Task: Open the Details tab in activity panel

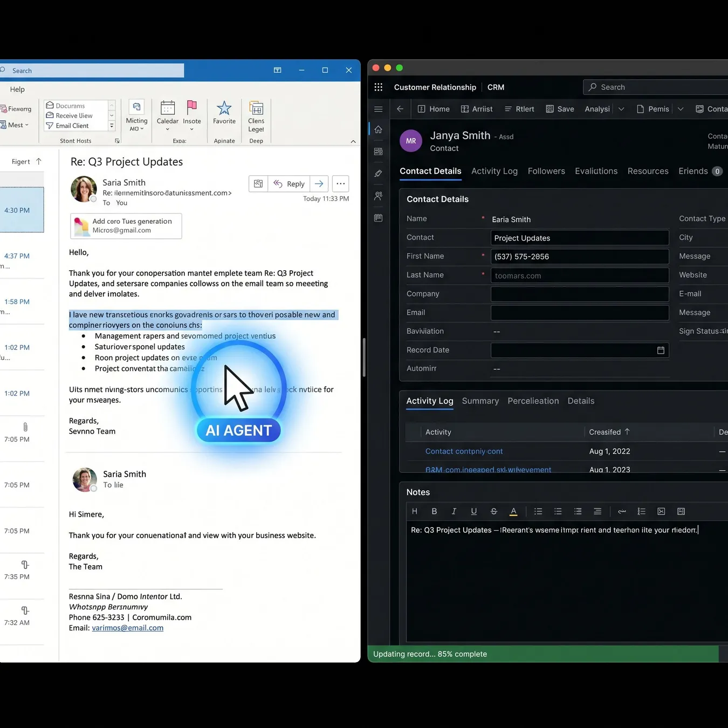Action: coord(581,401)
